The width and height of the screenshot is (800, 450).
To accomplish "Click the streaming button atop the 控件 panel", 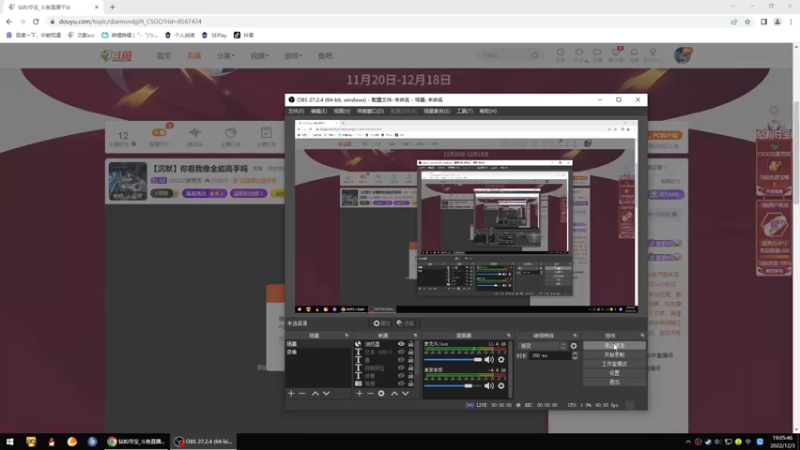I will (x=614, y=346).
